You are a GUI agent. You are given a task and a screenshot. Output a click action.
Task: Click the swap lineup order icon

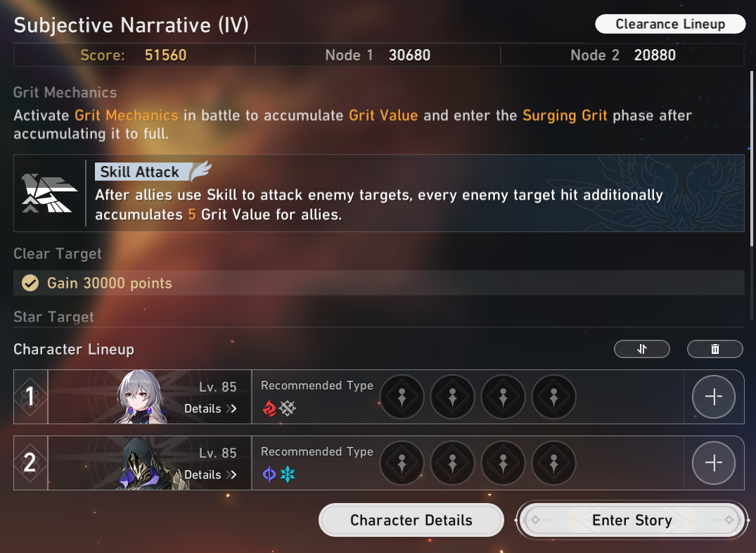pos(642,349)
